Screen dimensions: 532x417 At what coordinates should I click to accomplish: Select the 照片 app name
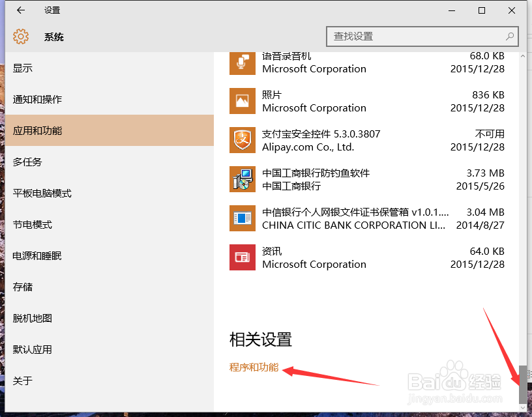click(272, 95)
